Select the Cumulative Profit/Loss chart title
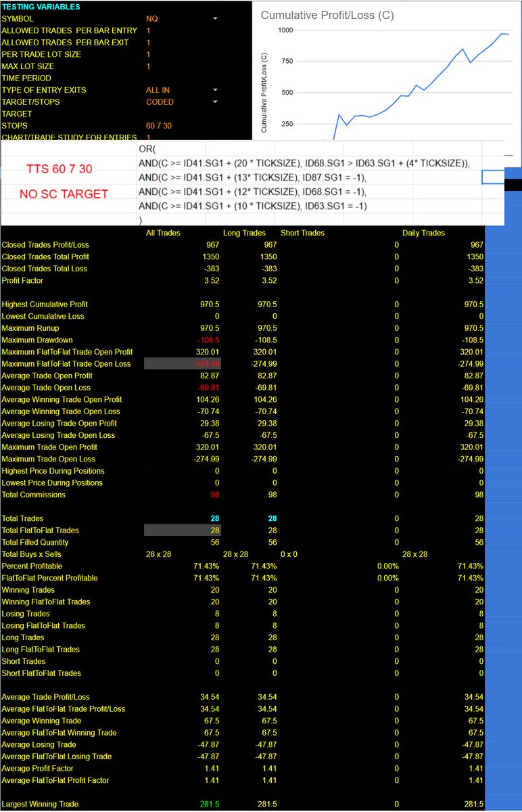 pos(327,15)
